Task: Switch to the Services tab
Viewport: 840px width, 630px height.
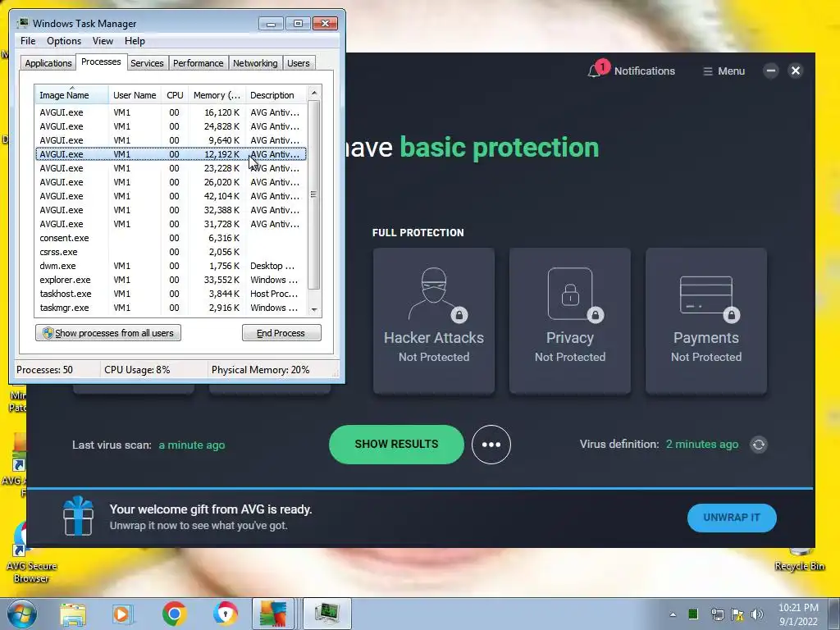Action: point(147,63)
